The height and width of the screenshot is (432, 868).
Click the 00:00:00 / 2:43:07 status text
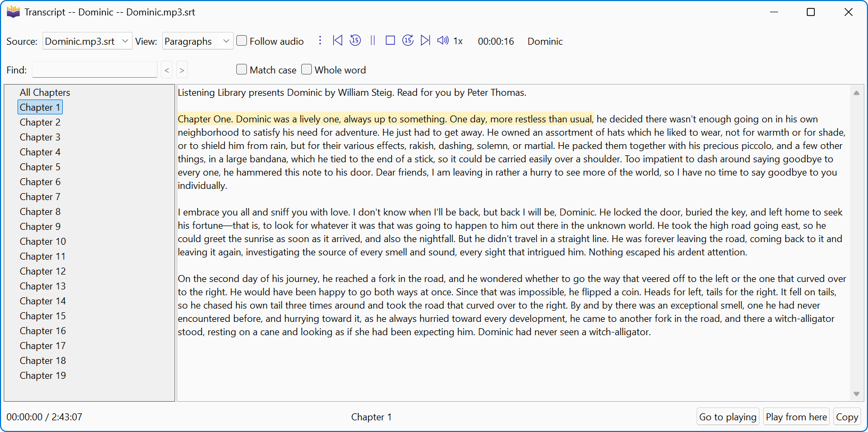click(x=44, y=417)
